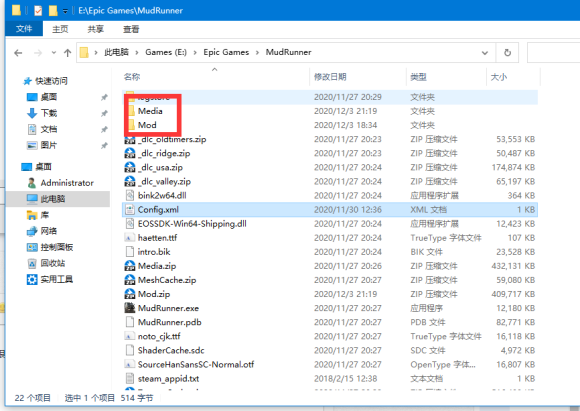Open 下载 in the navigation pane
The image size is (580, 411).
coord(48,113)
